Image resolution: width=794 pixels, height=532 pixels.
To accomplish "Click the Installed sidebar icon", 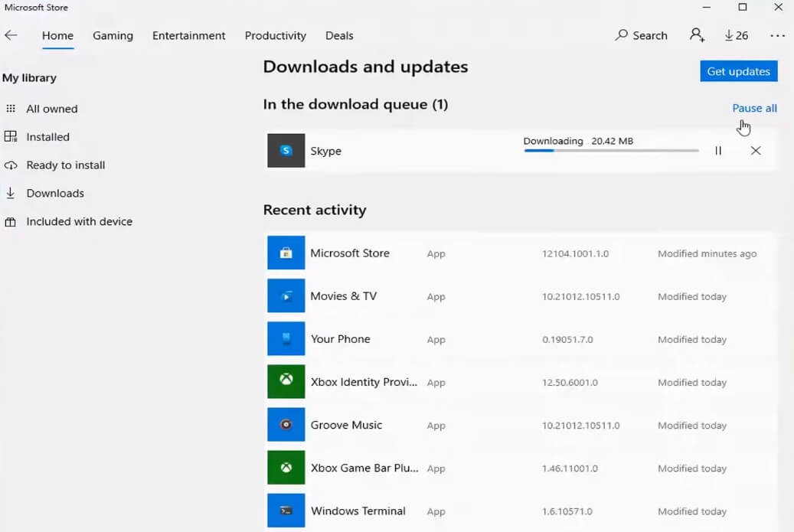I will pos(11,137).
